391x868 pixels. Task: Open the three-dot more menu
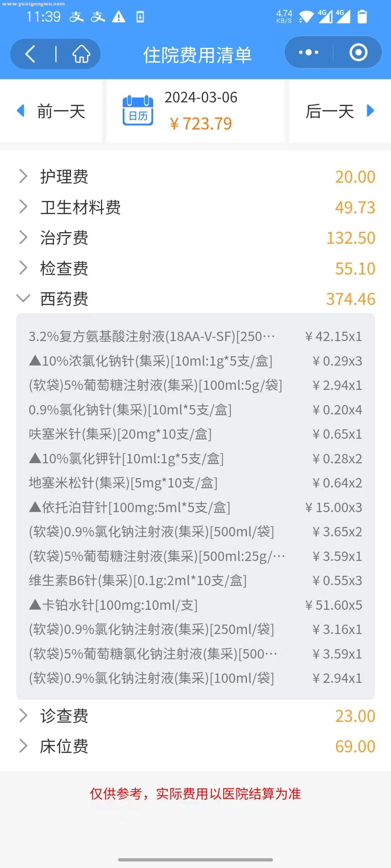tap(308, 53)
